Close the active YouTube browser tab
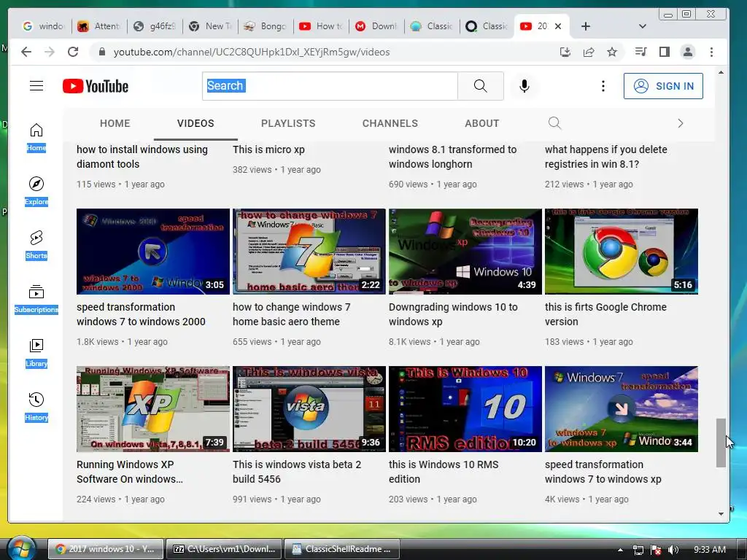This screenshot has height=560, width=747. pyautogui.click(x=558, y=26)
